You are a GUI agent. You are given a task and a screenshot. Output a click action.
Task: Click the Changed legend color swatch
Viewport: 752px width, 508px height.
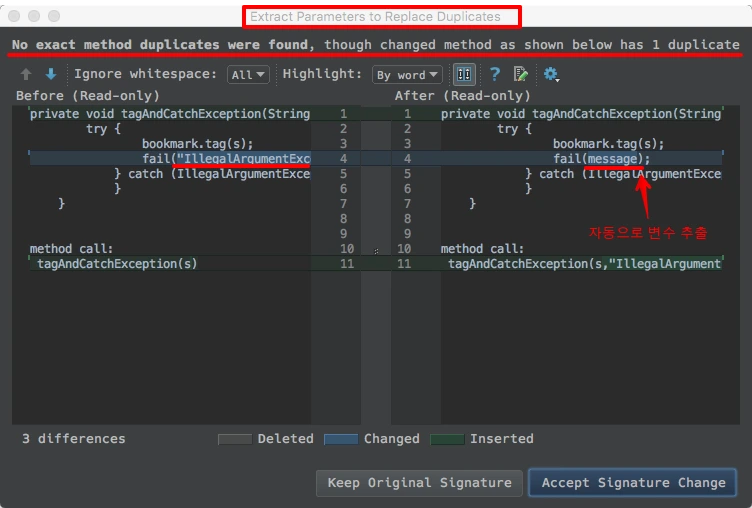pyautogui.click(x=341, y=439)
